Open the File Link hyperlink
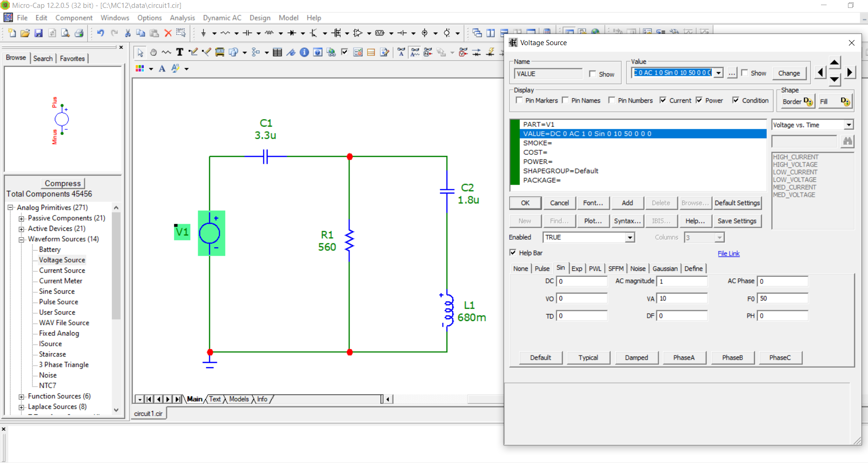 click(x=728, y=254)
